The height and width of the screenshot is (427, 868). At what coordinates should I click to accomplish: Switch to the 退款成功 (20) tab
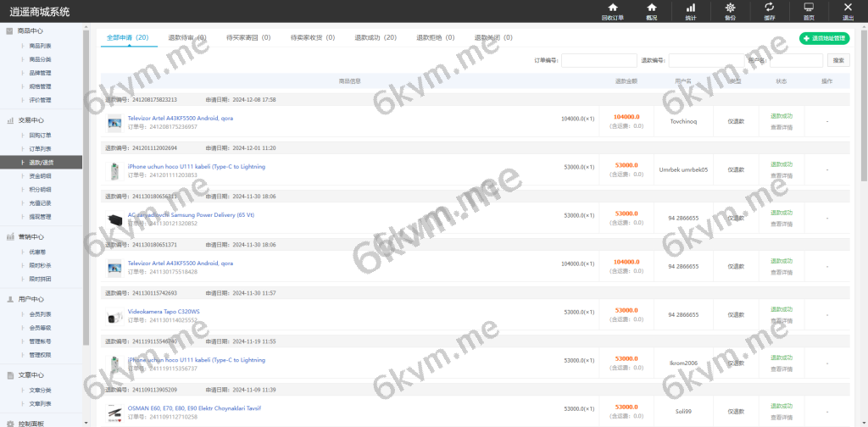(x=376, y=38)
